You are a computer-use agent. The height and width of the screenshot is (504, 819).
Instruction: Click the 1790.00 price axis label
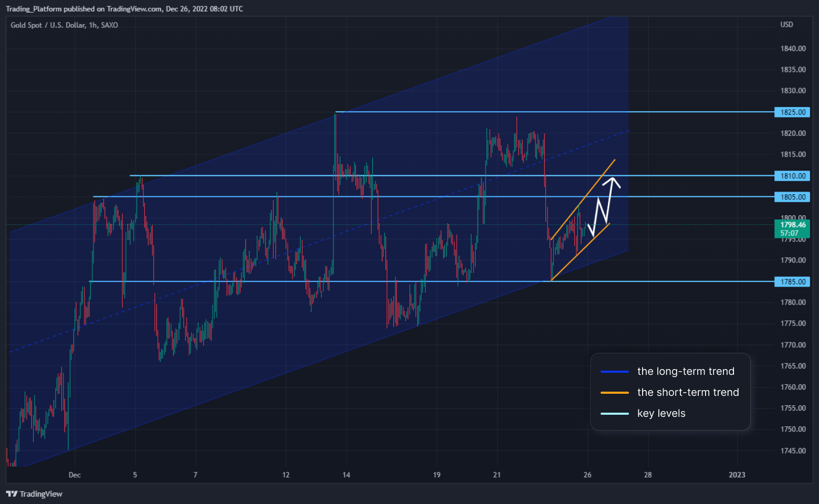793,260
